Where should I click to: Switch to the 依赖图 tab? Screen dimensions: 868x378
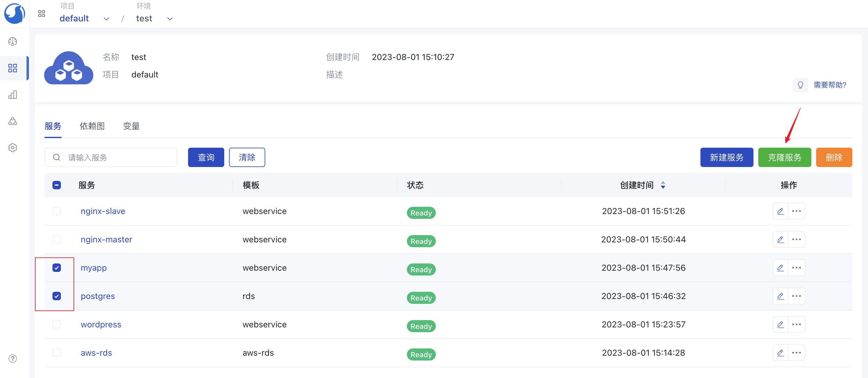92,126
